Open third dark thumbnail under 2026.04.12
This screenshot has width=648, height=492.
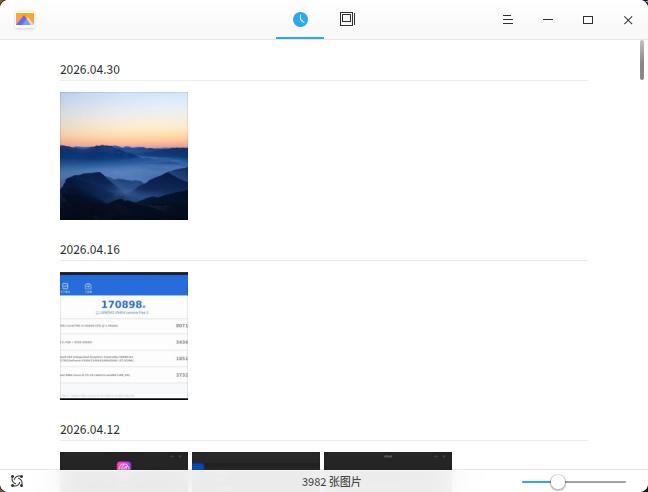click(x=388, y=461)
